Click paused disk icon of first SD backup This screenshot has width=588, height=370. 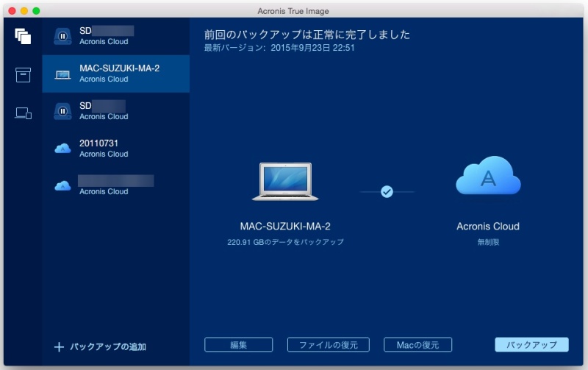62,36
